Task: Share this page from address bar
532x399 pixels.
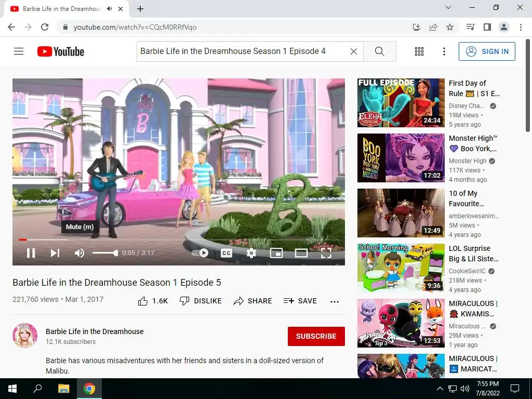Action: coord(433,27)
